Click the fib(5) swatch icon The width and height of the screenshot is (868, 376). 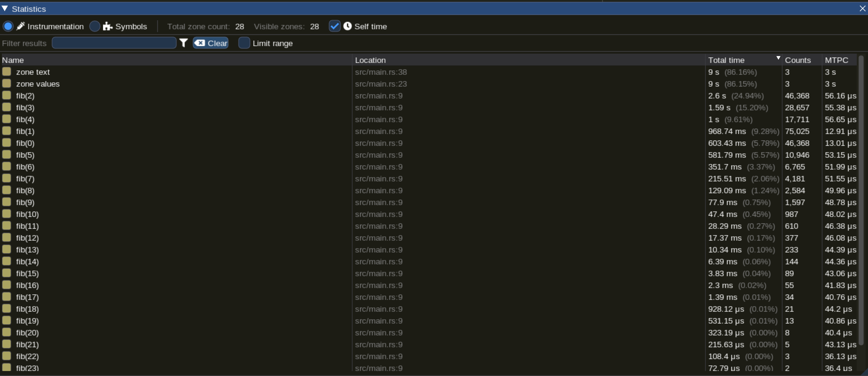click(x=7, y=155)
